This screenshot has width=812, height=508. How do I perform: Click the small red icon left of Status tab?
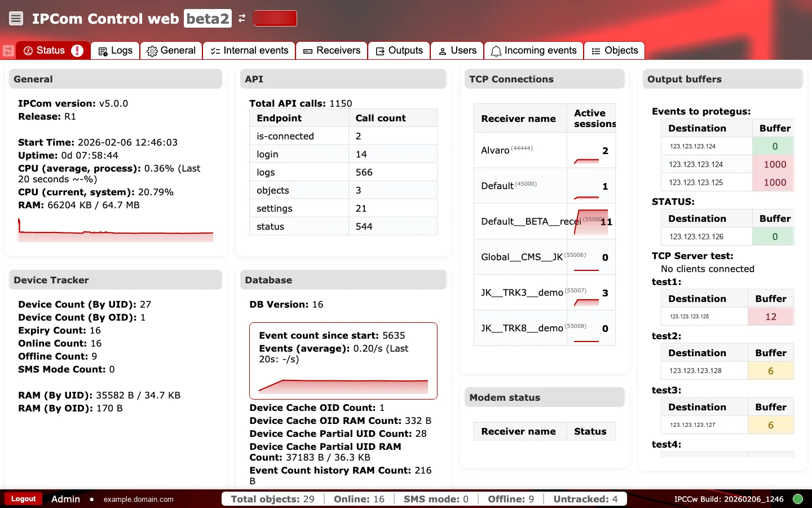pos(8,51)
